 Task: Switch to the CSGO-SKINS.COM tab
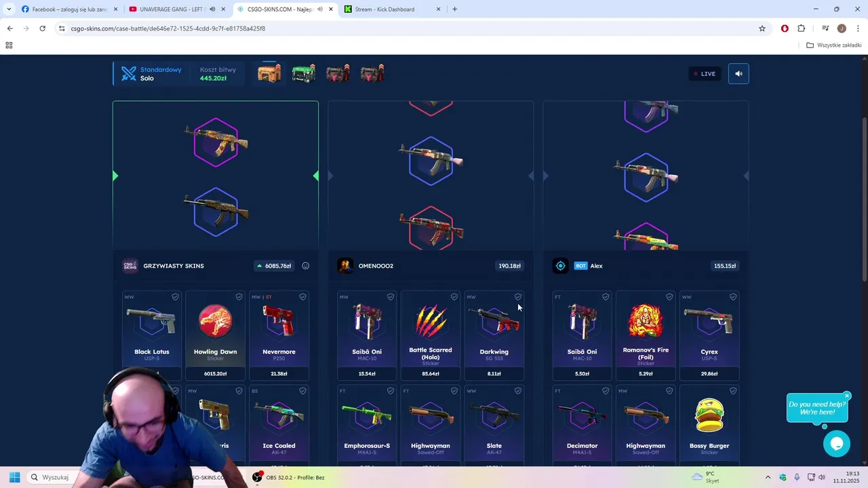pyautogui.click(x=285, y=9)
